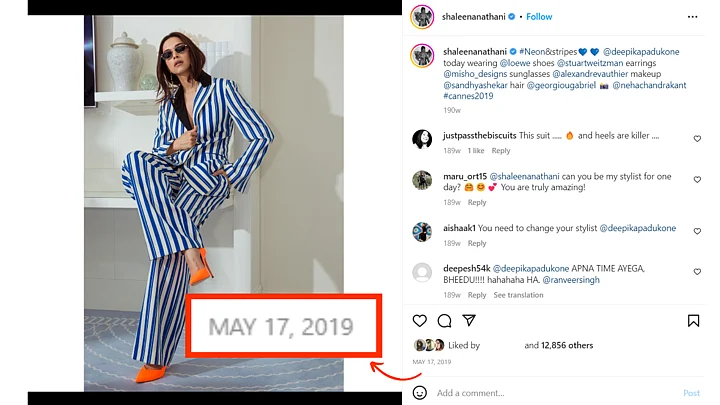Click the Follow button
Viewport: 720px width, 405px height.
click(x=539, y=17)
